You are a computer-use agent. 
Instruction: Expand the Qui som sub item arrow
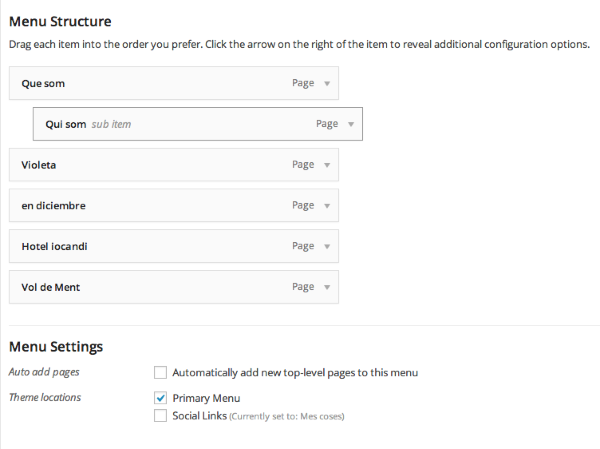tap(351, 125)
